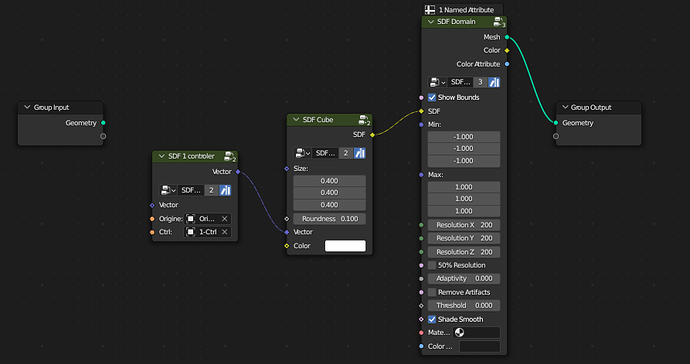Click node group header icon on SDF Cube
This screenshot has height=364, width=690.
coord(364,120)
